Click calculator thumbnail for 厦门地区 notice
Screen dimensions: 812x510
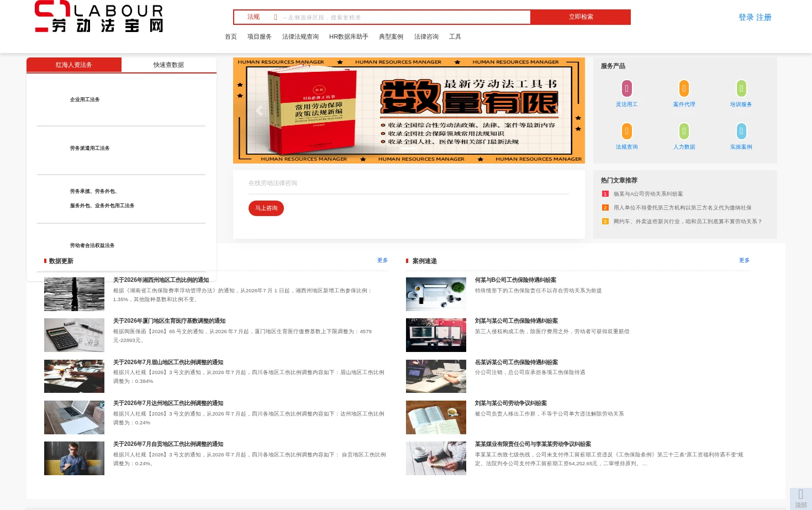(x=74, y=335)
